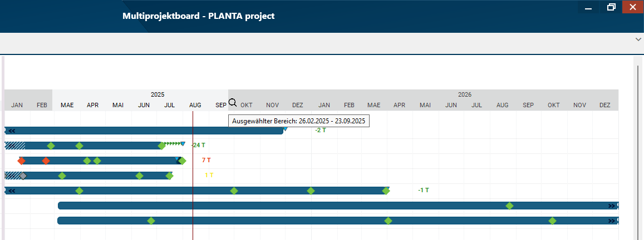Viewport: 644px width, 240px height.
Task: Click the right double-arrow on the bottom bar
Action: click(x=612, y=221)
